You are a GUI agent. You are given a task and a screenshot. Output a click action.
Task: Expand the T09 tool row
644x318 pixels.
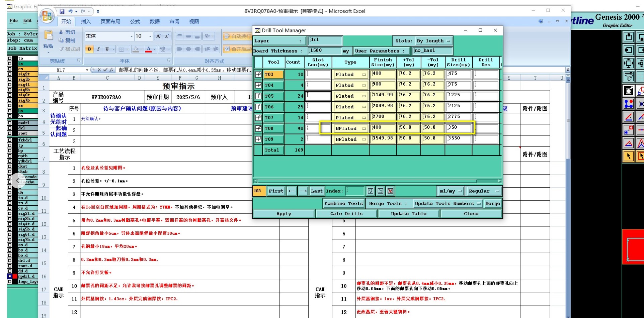tap(258, 139)
